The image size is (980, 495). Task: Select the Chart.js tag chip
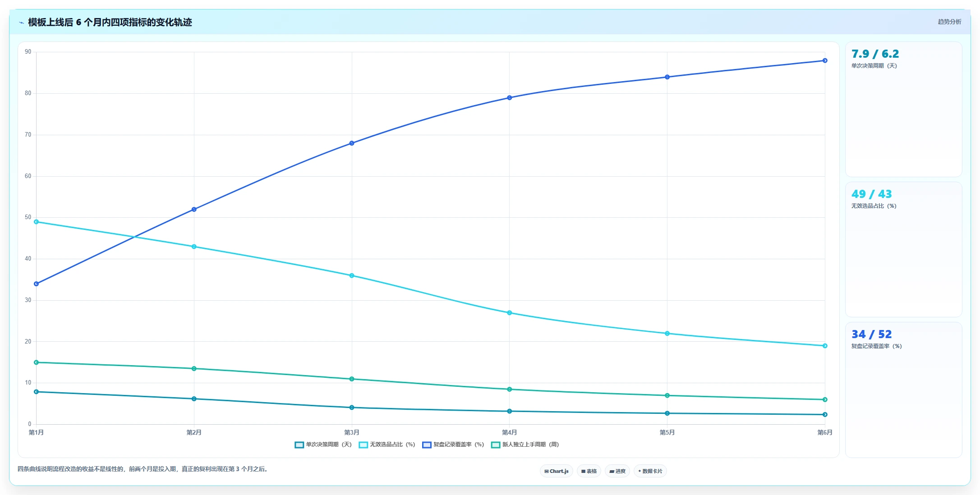coord(557,471)
